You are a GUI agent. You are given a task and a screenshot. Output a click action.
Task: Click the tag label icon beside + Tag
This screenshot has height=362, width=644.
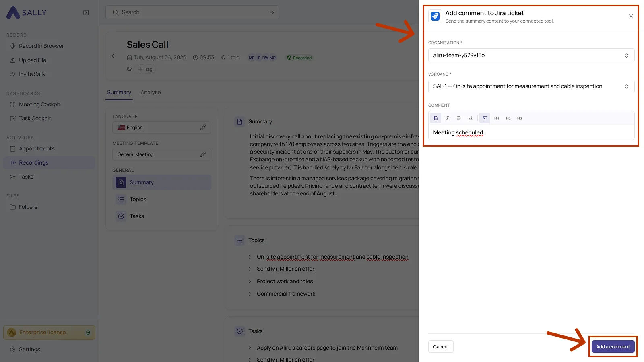129,69
